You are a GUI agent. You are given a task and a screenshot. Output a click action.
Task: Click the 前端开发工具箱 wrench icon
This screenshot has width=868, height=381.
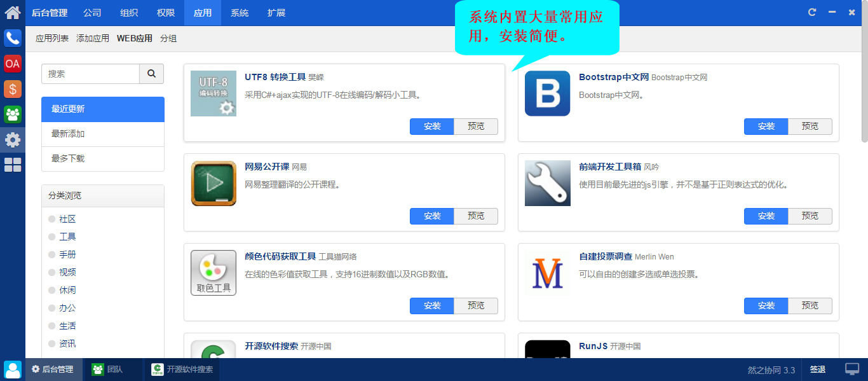[x=548, y=183]
